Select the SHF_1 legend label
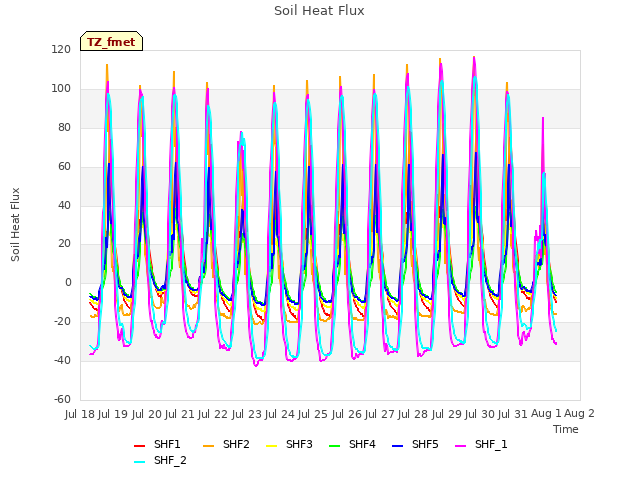This screenshot has width=640, height=480. pyautogui.click(x=491, y=444)
